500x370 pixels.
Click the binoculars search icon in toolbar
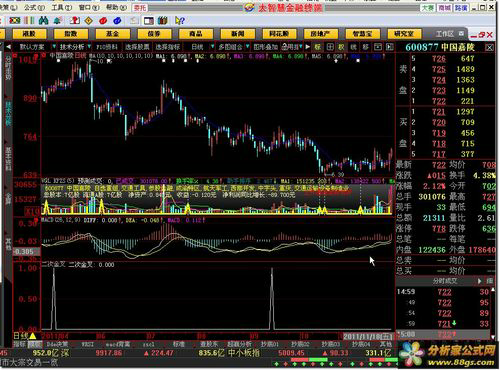43,21
